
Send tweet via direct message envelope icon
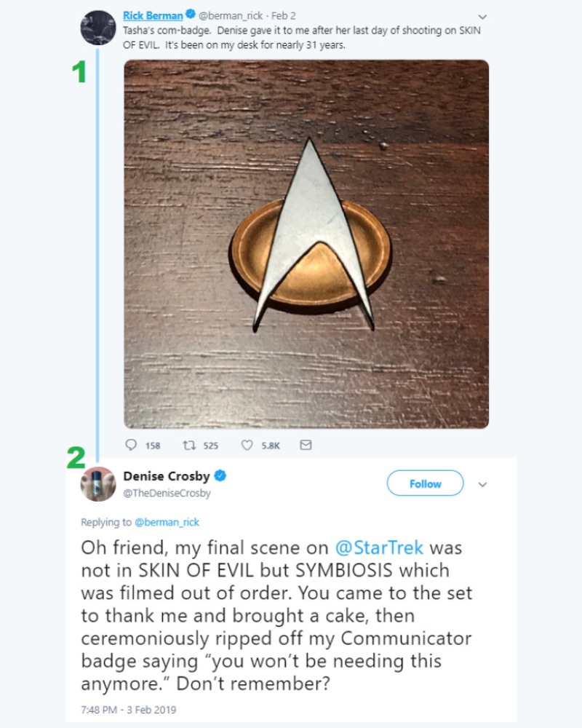point(306,445)
